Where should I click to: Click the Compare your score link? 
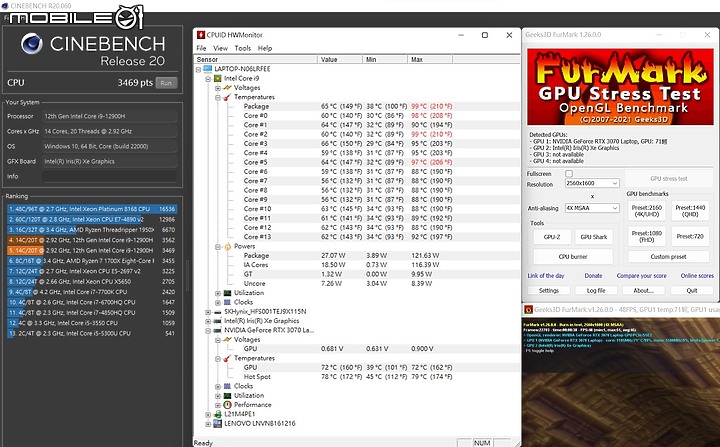tap(641, 276)
